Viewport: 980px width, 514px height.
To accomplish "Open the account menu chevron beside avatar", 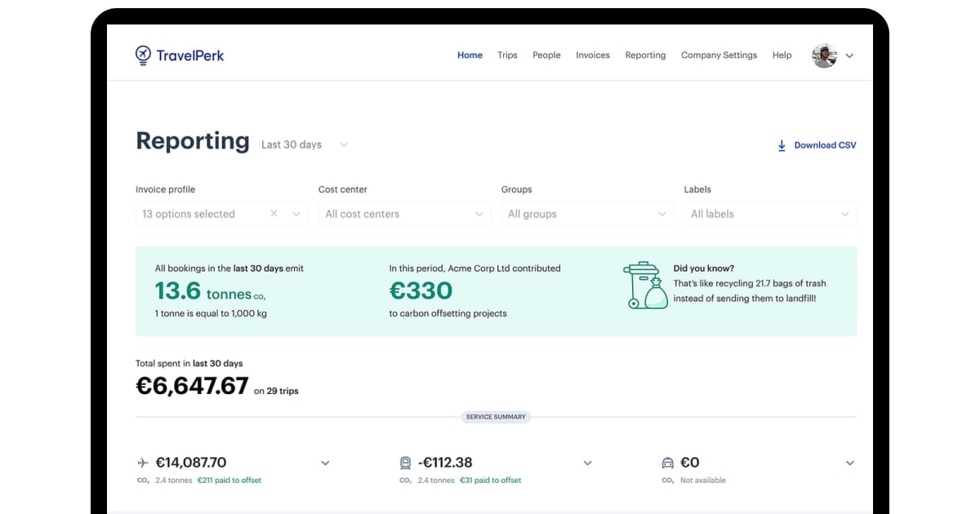I will tap(849, 56).
